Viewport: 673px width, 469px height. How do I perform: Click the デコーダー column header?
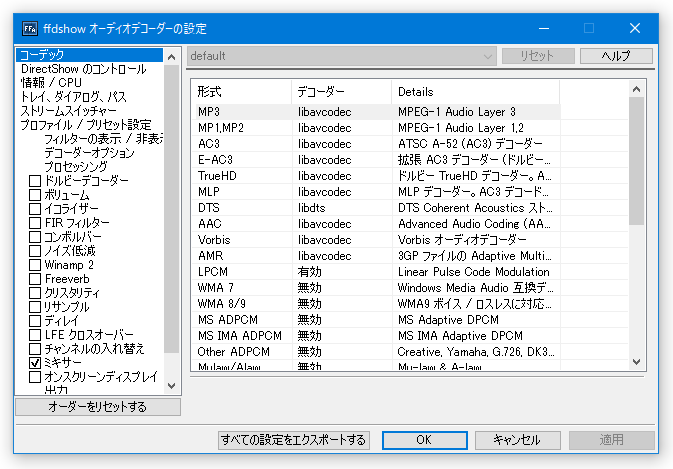[342, 92]
